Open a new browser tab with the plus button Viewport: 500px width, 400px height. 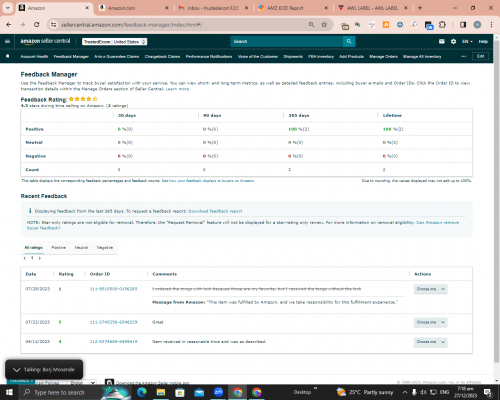[420, 8]
